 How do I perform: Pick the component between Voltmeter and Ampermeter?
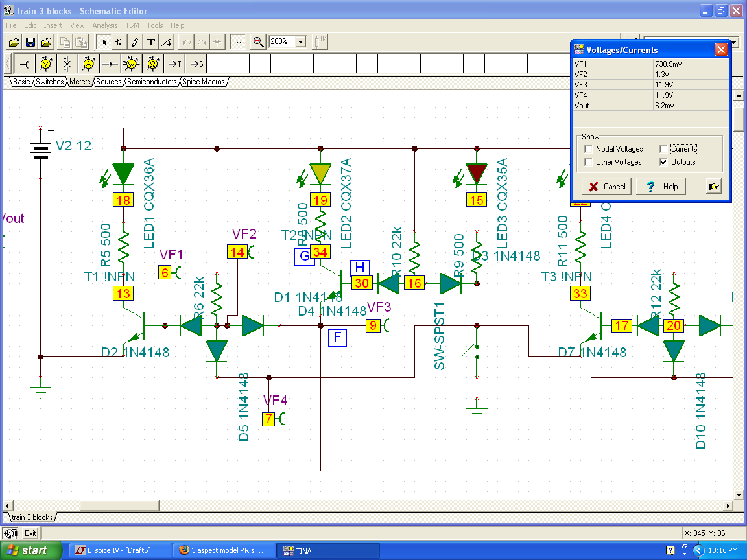click(x=67, y=64)
